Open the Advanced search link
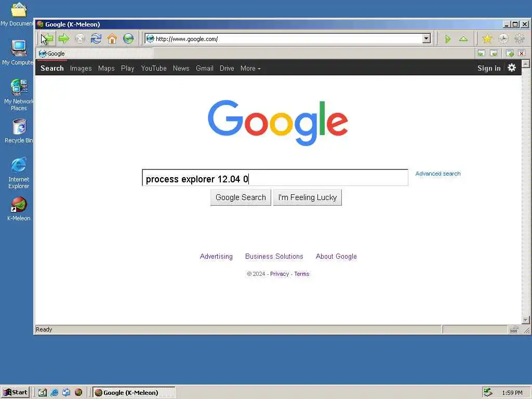The image size is (532, 399). pos(438,174)
